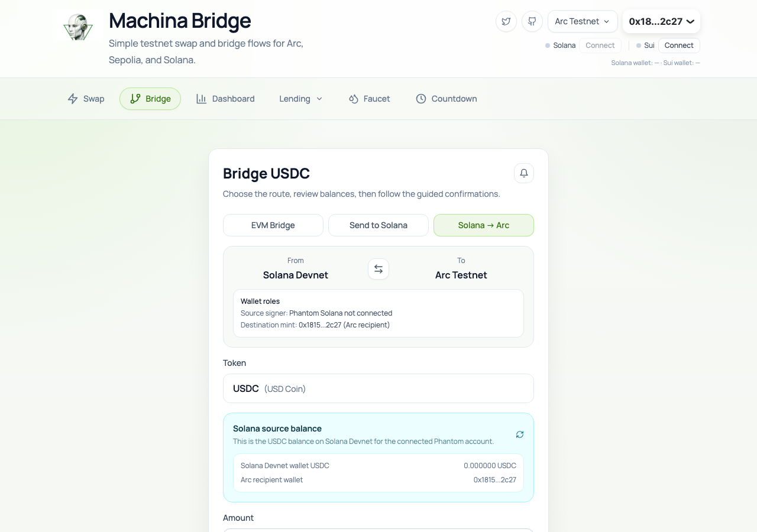The height and width of the screenshot is (532, 757).
Task: Open the Faucet page
Action: [370, 99]
